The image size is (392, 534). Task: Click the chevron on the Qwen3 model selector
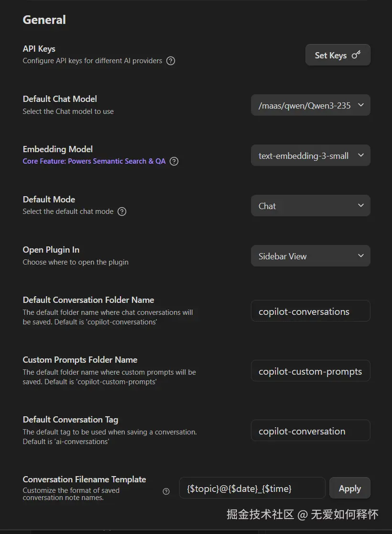pos(361,105)
